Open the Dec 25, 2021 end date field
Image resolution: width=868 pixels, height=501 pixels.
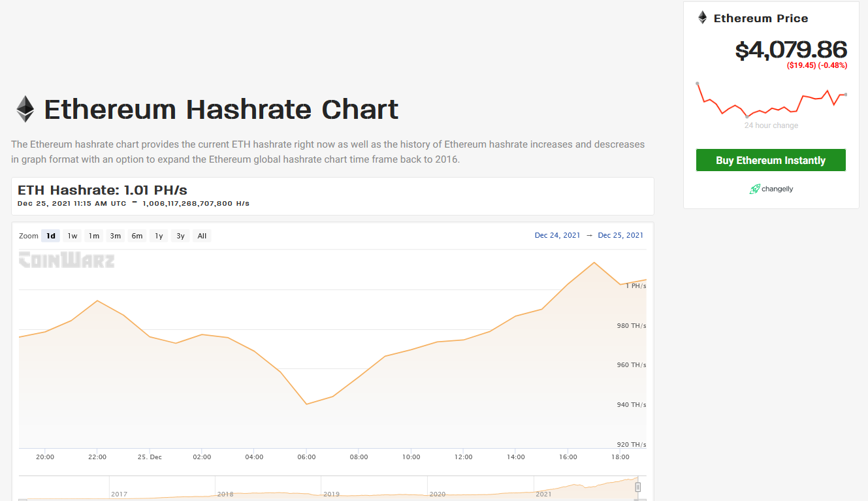tap(620, 235)
